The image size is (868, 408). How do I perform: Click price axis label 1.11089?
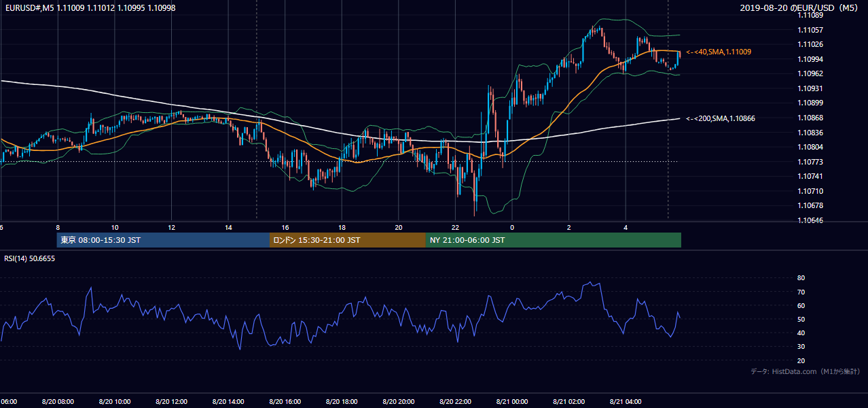[x=812, y=15]
